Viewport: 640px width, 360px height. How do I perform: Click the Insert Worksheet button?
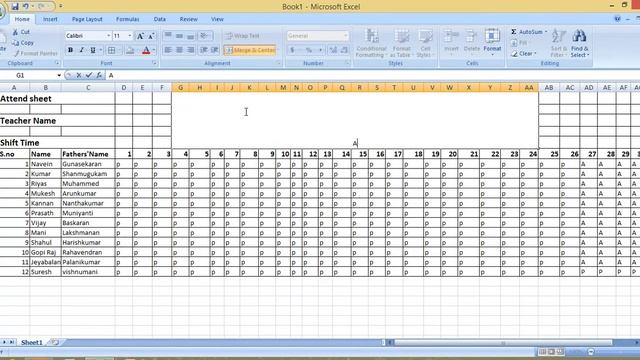55,342
